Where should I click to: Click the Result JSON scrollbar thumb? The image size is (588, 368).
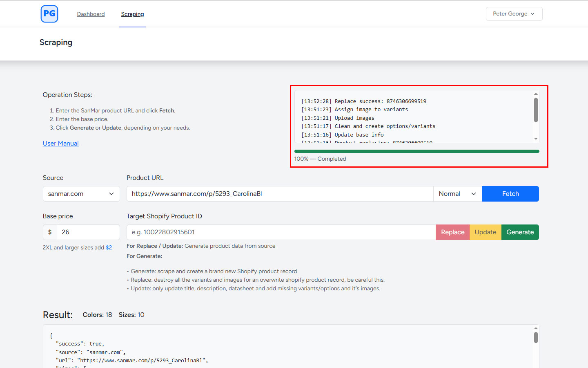point(536,337)
